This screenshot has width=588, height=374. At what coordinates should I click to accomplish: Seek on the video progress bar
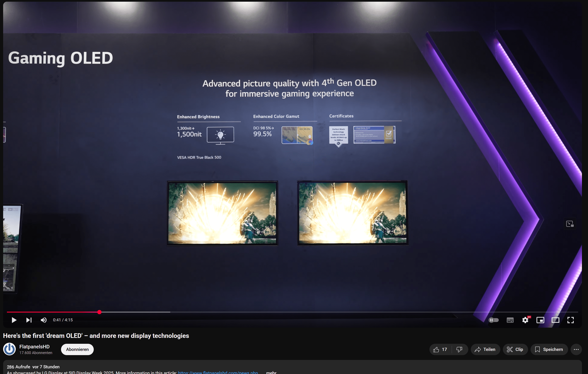click(292, 312)
